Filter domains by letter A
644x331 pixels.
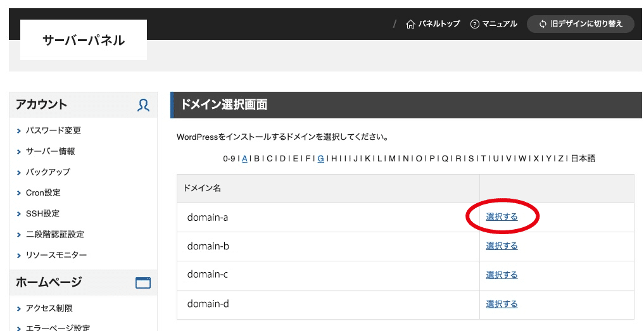pos(245,158)
